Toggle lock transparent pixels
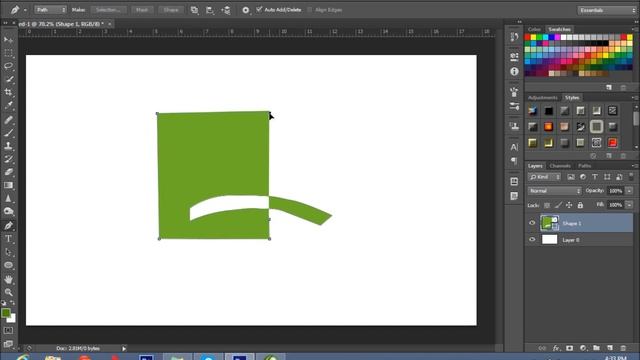The height and width of the screenshot is (360, 640). tap(547, 205)
